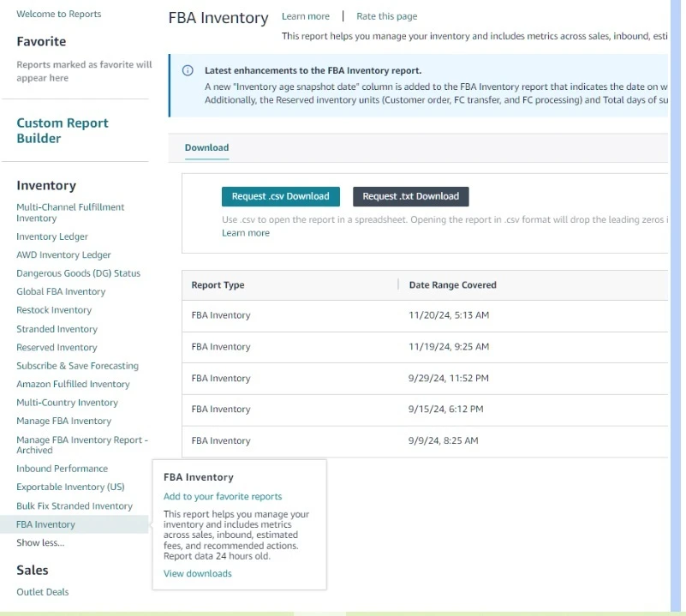686x616 pixels.
Task: Open Multi-Country Inventory report
Action: click(67, 403)
